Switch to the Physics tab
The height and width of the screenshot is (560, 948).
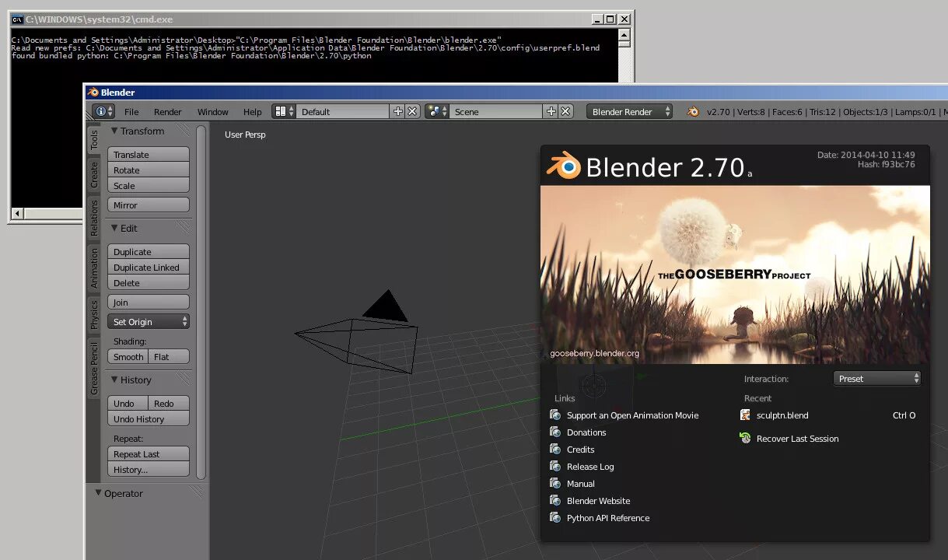coord(94,314)
